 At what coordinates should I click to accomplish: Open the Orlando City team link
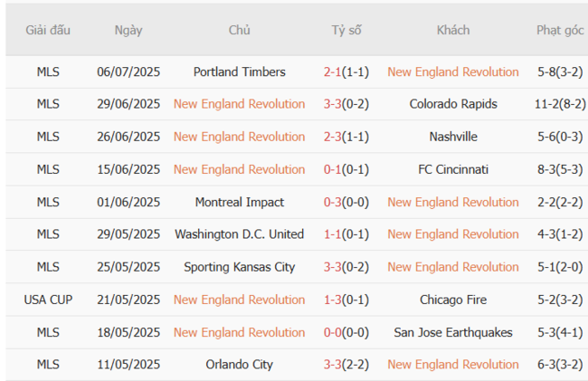point(240,365)
